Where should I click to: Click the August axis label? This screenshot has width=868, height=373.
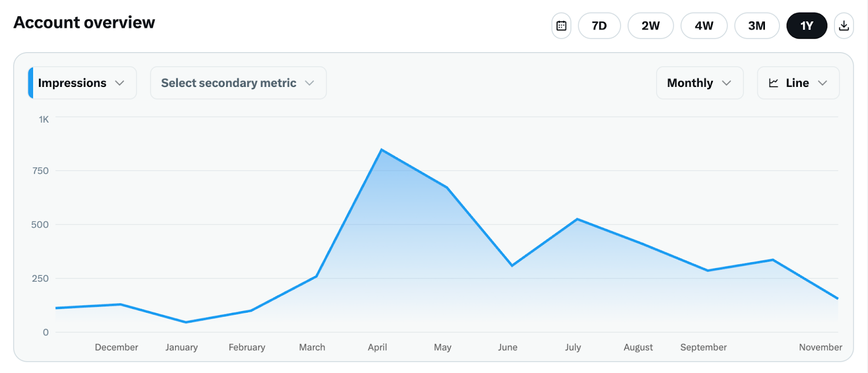(x=638, y=347)
